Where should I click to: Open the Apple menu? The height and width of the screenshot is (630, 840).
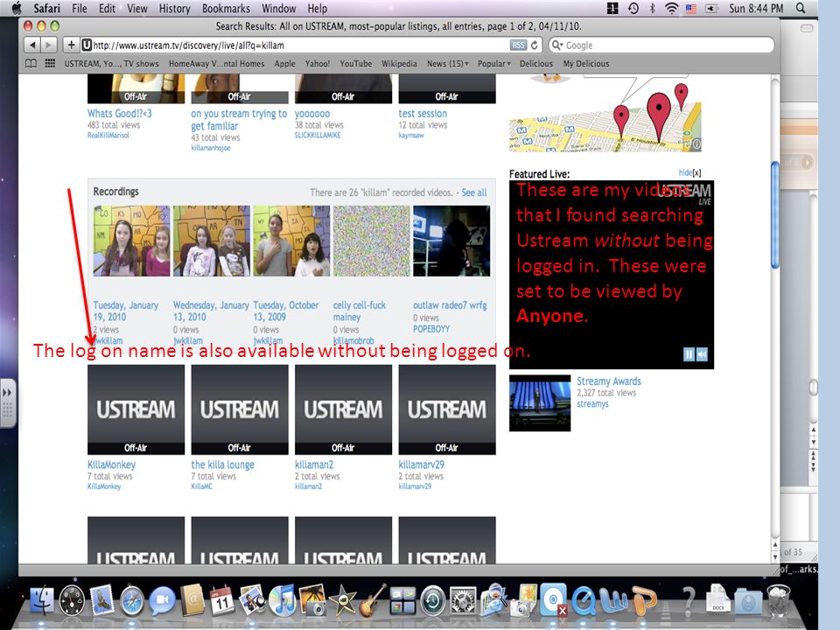(x=17, y=8)
